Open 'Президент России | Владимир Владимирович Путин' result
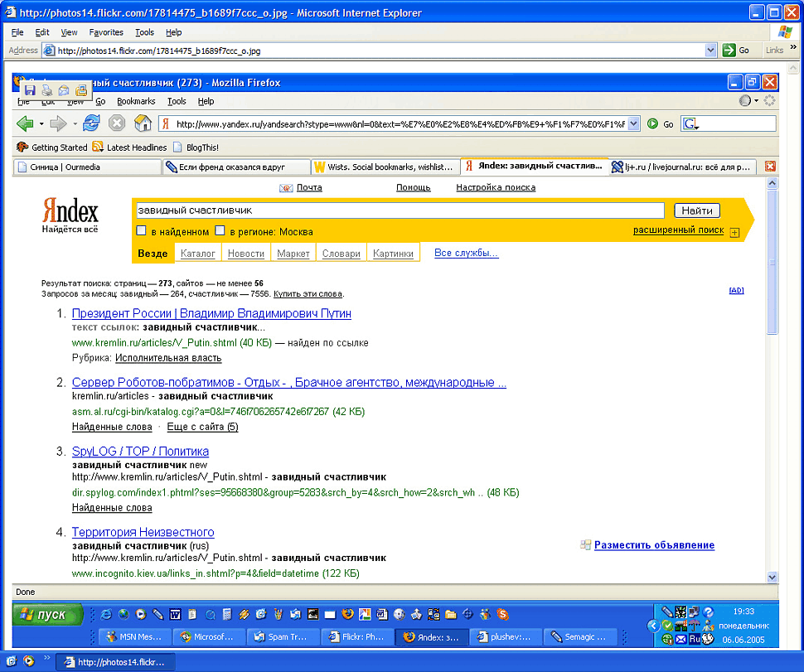This screenshot has height=672, width=804. coord(211,313)
